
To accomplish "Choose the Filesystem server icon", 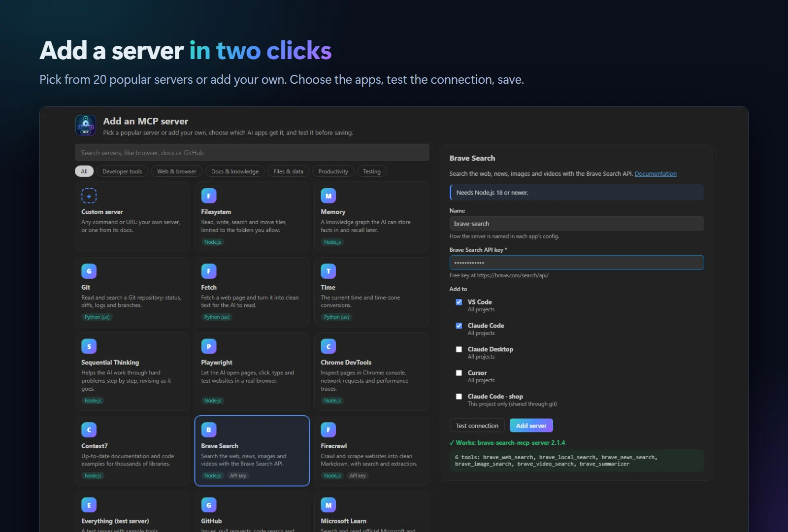I will (x=209, y=196).
